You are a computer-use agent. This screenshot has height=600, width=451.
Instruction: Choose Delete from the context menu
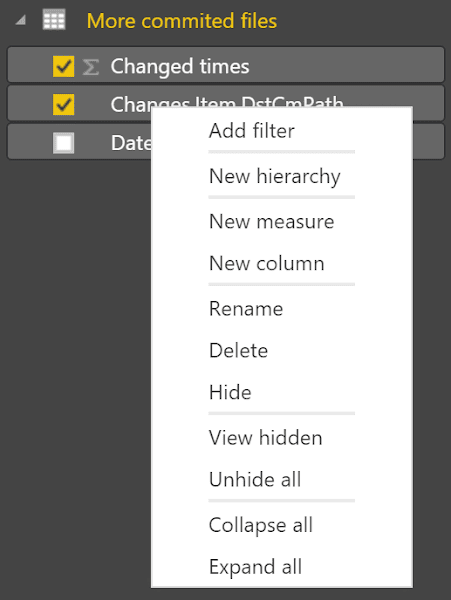tap(238, 350)
